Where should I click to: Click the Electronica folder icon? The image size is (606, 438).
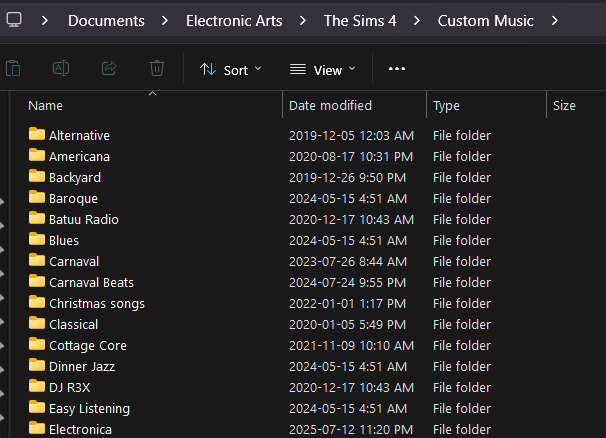37,429
